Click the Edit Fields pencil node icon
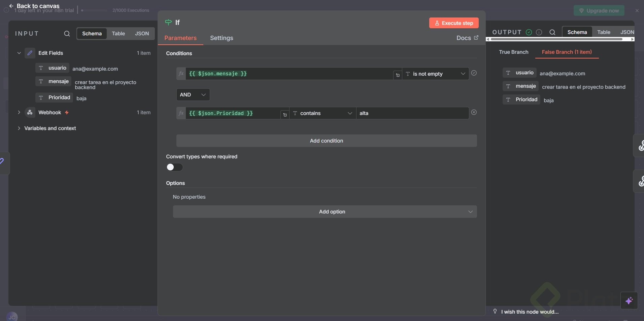The width and height of the screenshot is (644, 321). (x=30, y=53)
